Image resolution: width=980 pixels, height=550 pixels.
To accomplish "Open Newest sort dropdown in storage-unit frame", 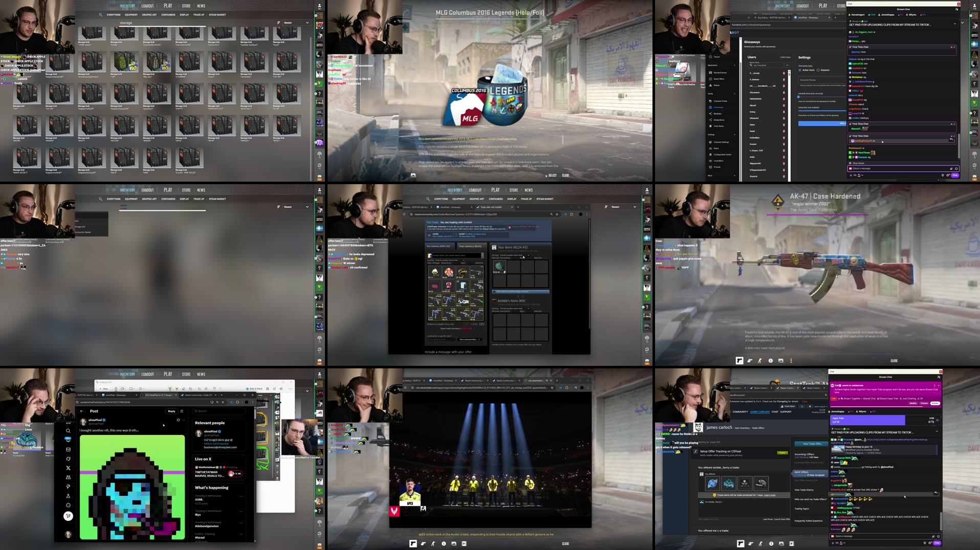I will pos(296,23).
